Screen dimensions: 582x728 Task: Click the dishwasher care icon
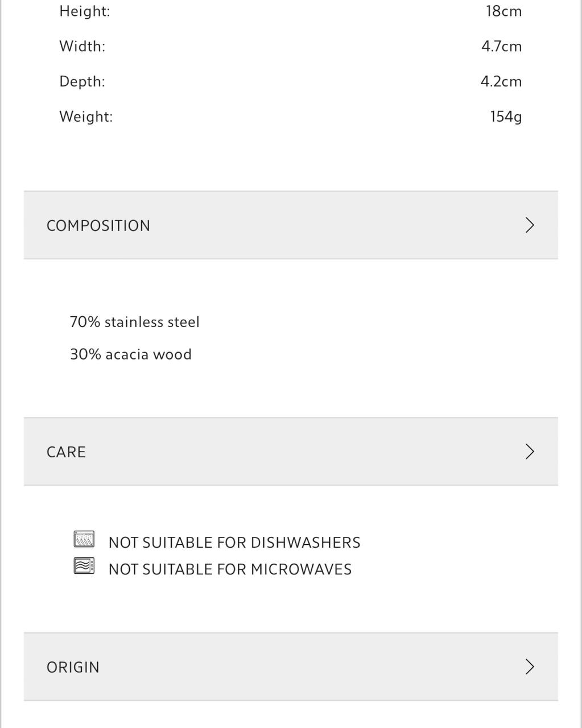pos(84,539)
